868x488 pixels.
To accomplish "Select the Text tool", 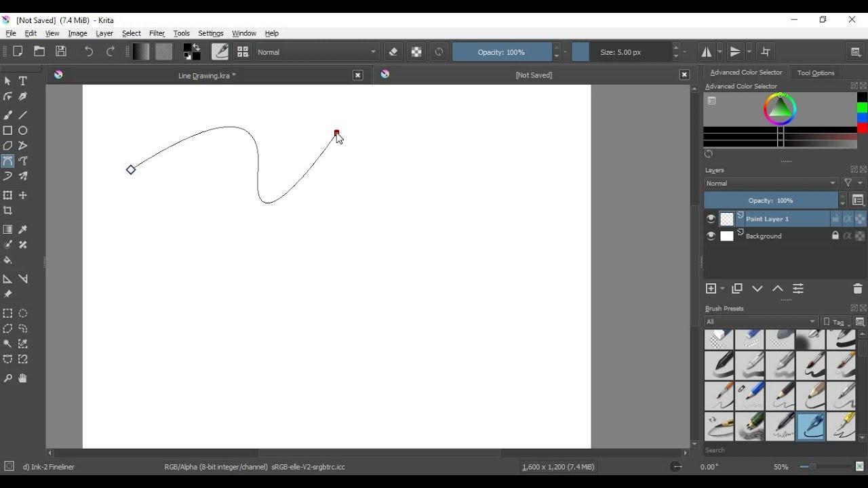I will (x=23, y=81).
